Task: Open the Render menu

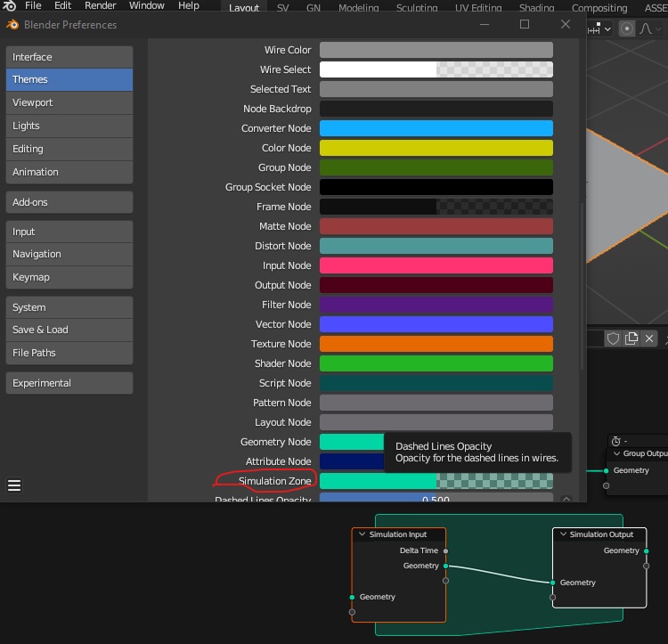Action: tap(100, 5)
